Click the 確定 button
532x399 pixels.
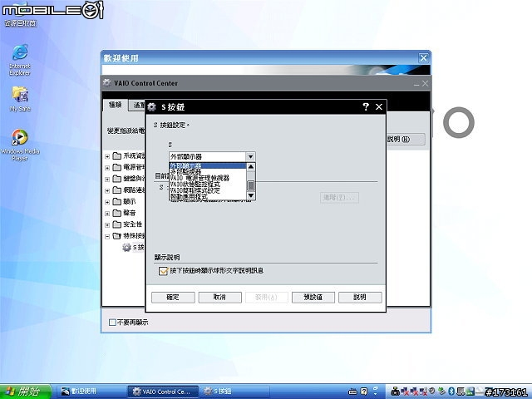click(173, 298)
